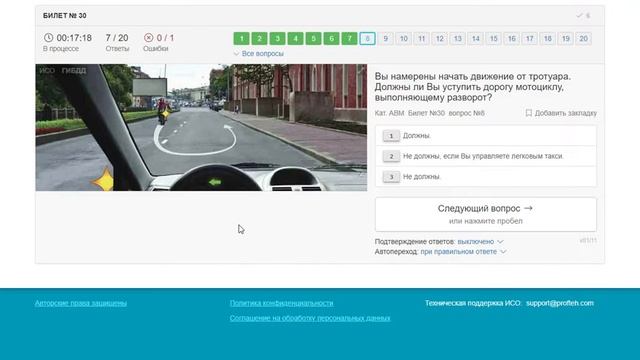
Task: Click support@profteh.com email link
Action: [560, 303]
